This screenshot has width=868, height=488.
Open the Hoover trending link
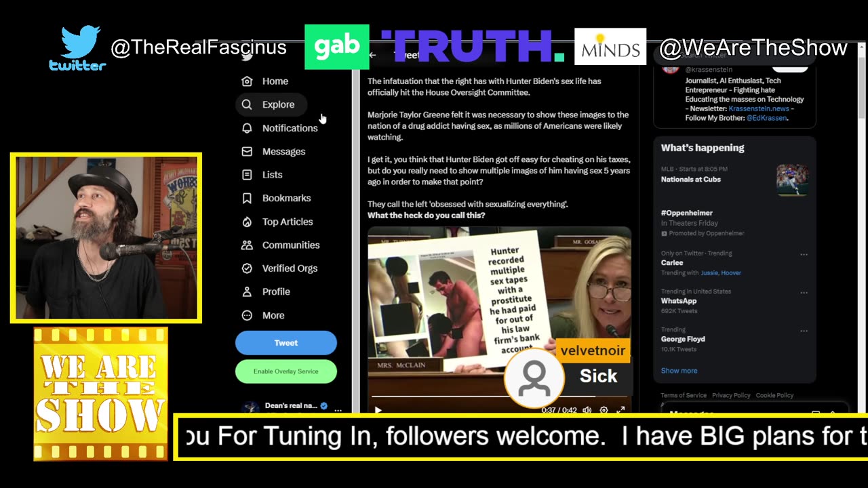732,273
